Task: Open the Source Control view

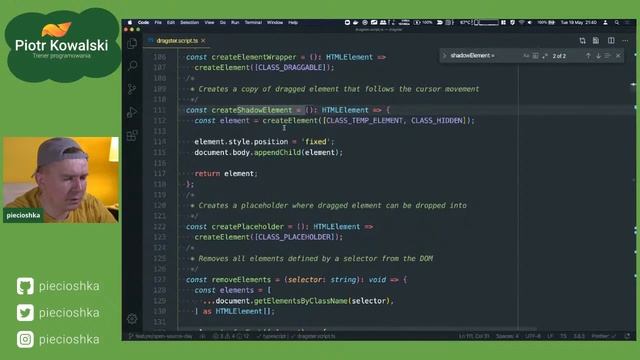Action: coord(132,89)
